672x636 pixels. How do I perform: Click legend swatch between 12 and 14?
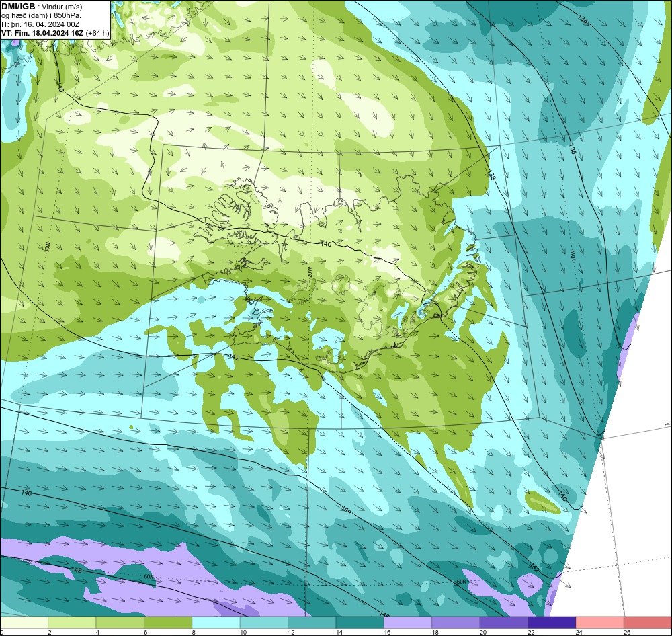[x=312, y=623]
